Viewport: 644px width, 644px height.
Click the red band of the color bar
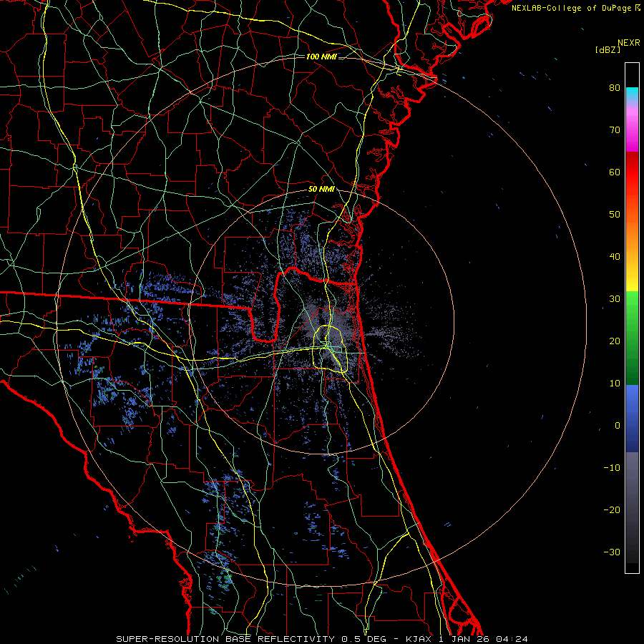[x=632, y=172]
